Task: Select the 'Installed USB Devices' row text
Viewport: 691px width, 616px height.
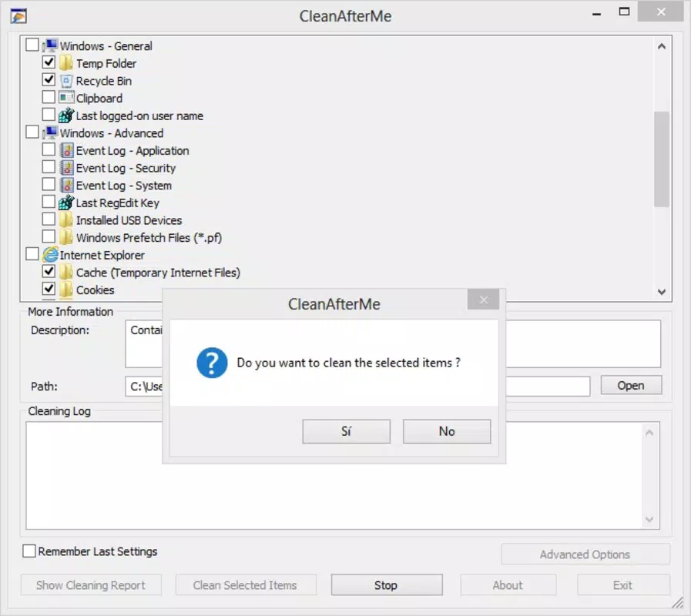Action: (x=129, y=220)
